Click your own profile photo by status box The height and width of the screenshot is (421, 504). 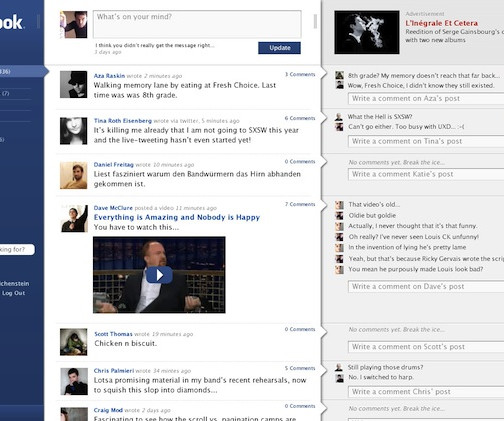(74, 25)
